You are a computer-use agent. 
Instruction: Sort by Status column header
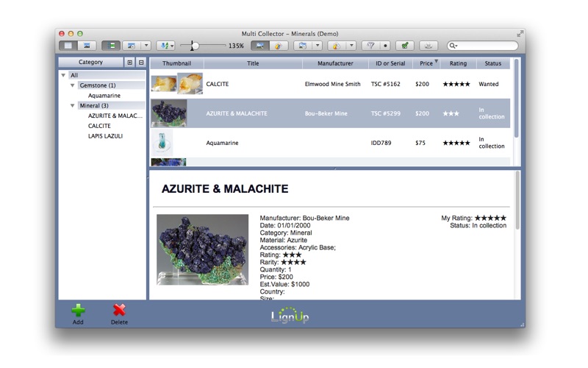[492, 63]
